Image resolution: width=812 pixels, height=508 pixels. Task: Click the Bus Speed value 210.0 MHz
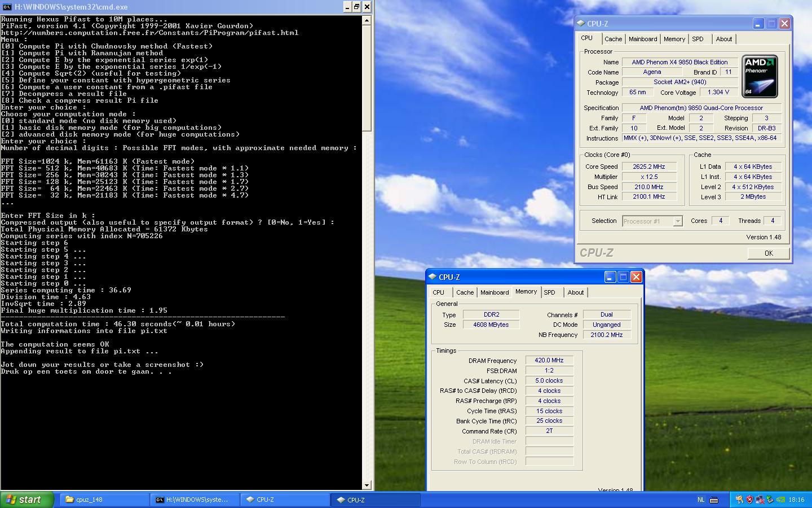tap(649, 187)
